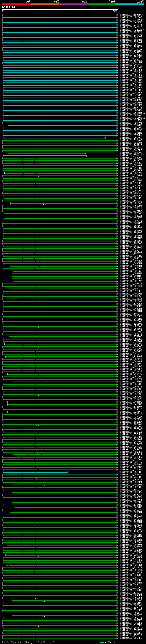This screenshot has height=644, width=146.
Task: Click hit UniRef100_O23404
Action: click(131, 42)
